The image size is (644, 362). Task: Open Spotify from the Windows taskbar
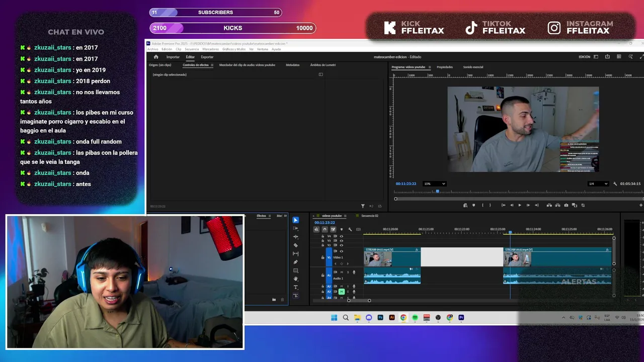pyautogui.click(x=415, y=318)
